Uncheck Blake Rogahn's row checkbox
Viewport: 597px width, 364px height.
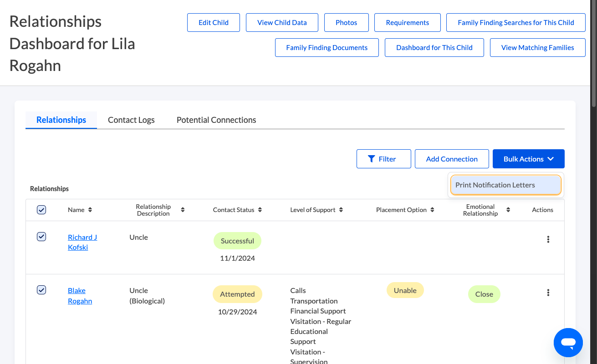(x=41, y=290)
